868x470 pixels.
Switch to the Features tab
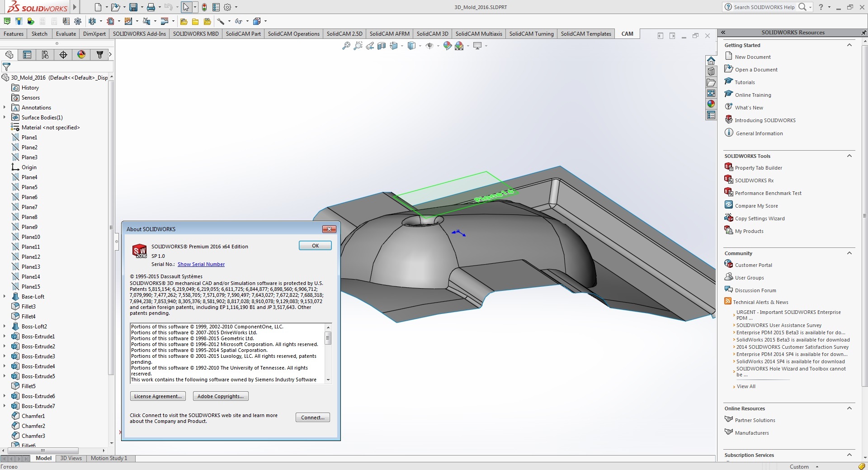coord(14,34)
